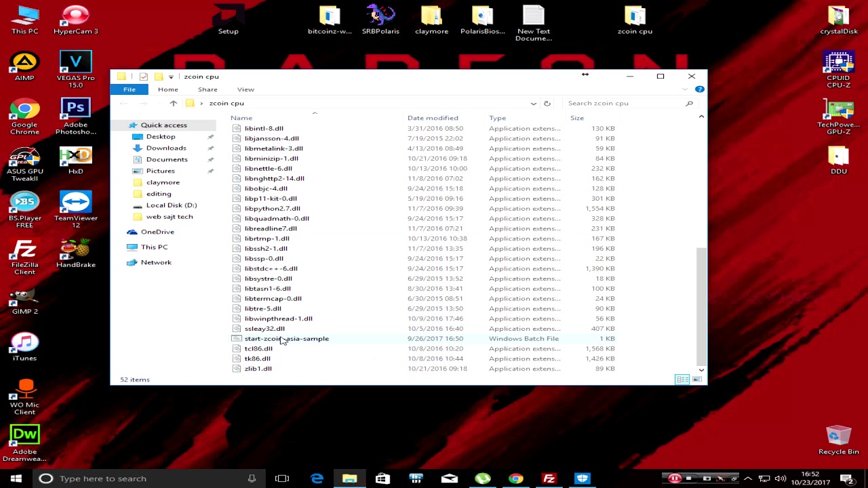
Task: Open Pictures in navigation pane
Action: coord(161,171)
